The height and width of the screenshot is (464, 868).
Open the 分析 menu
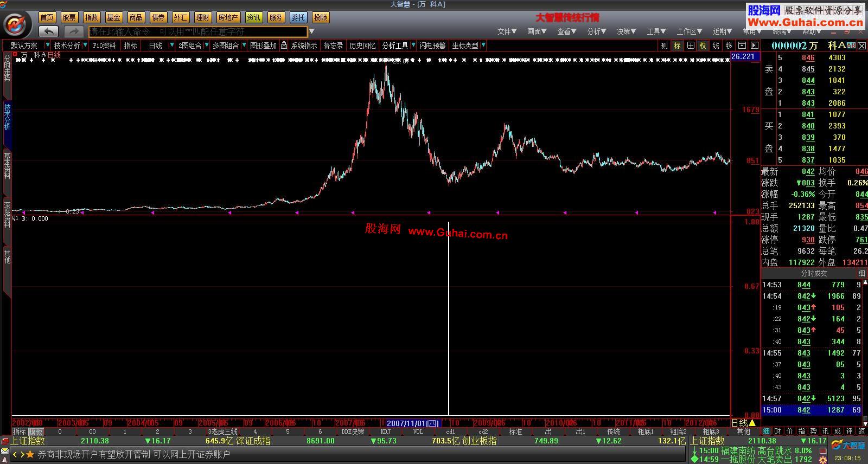(x=597, y=31)
